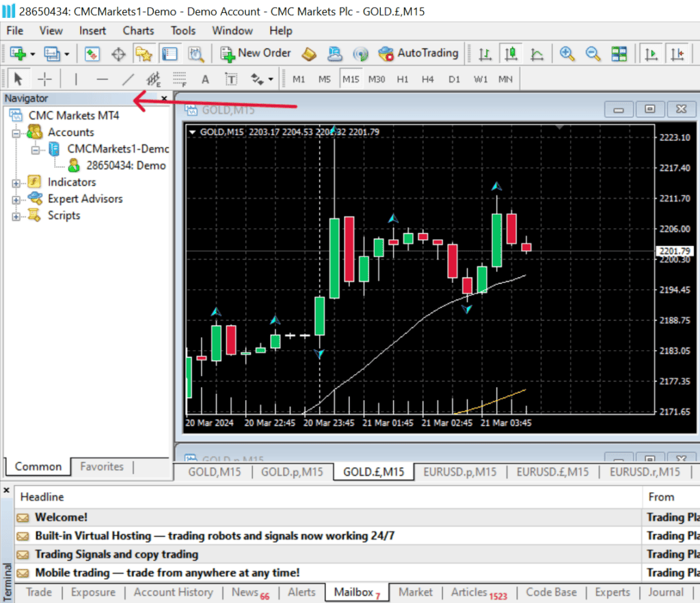Open the Charts menu

coord(138,31)
